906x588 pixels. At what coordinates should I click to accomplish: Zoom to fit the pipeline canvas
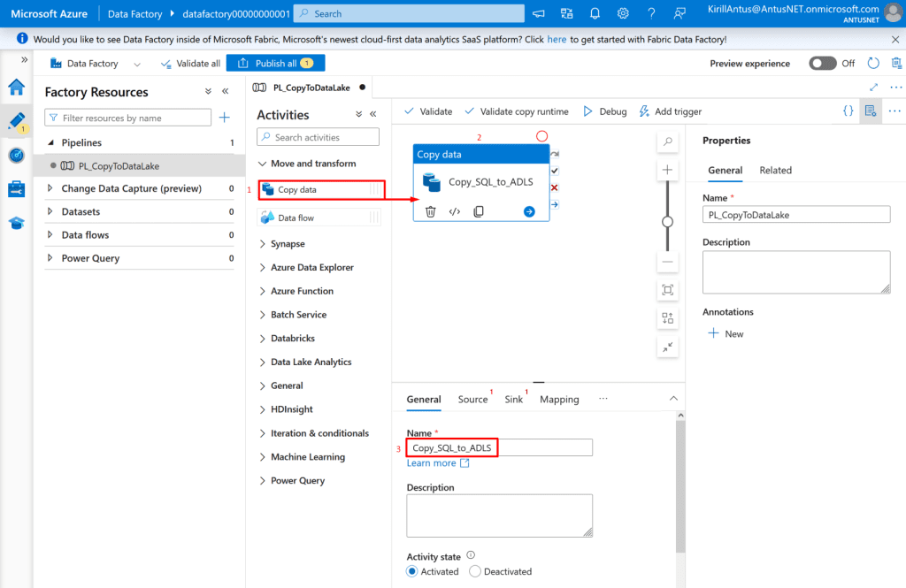tap(667, 289)
